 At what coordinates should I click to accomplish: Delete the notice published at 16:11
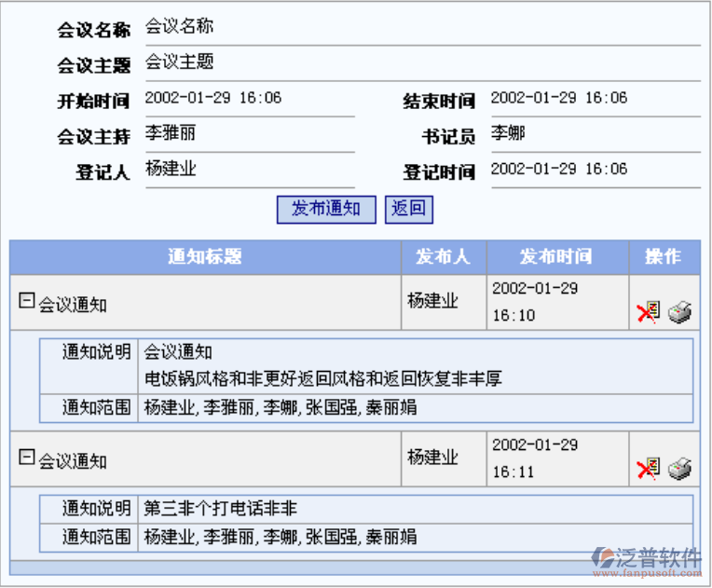[647, 469]
